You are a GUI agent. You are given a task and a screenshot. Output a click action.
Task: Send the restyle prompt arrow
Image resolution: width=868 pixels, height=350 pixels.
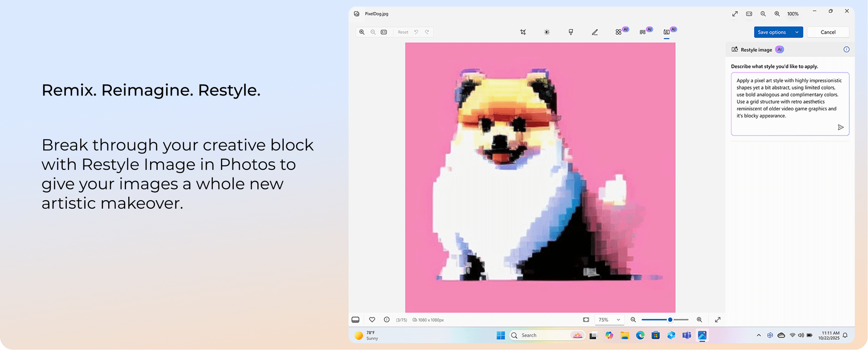(x=840, y=128)
